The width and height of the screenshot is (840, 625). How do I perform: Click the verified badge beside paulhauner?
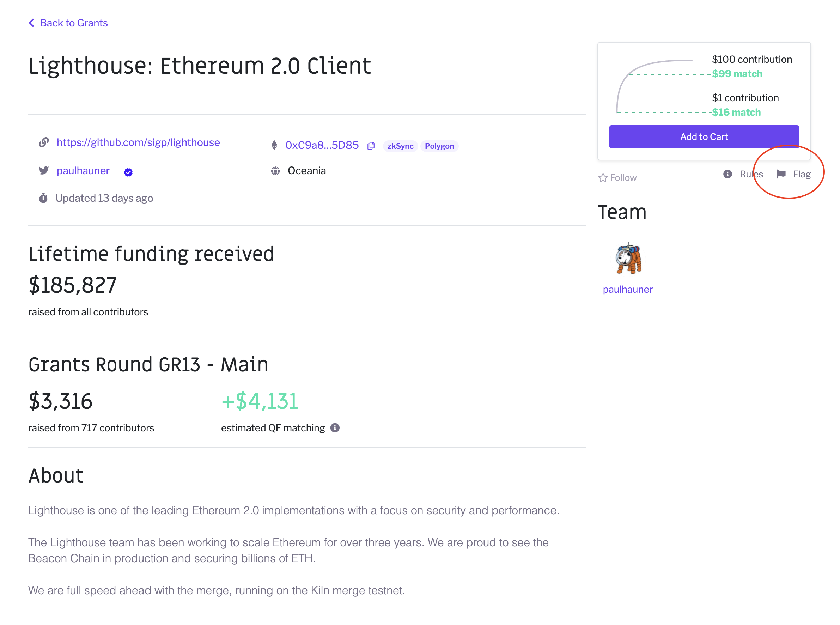128,172
